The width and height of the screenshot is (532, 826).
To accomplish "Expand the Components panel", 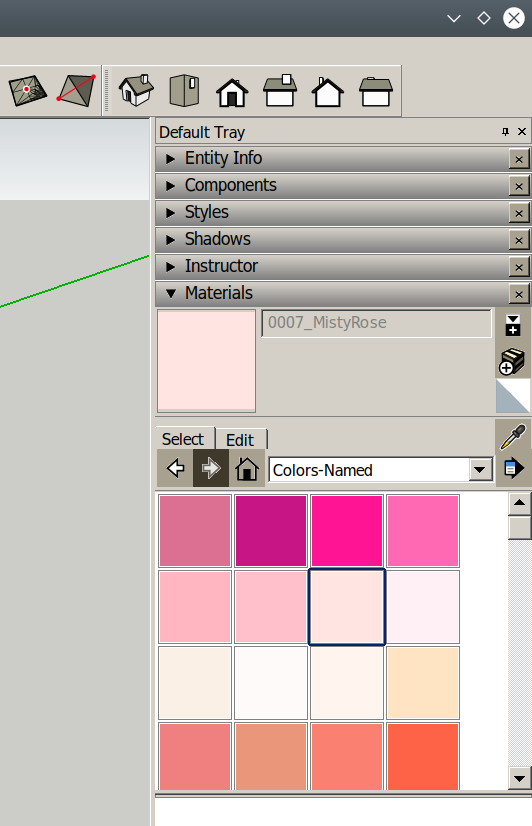I will tap(170, 185).
